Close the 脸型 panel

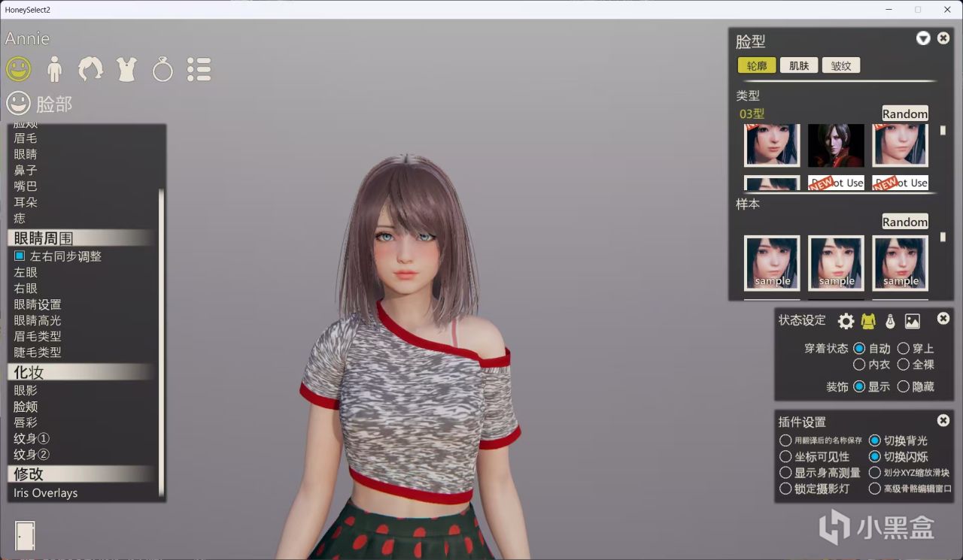coord(943,38)
